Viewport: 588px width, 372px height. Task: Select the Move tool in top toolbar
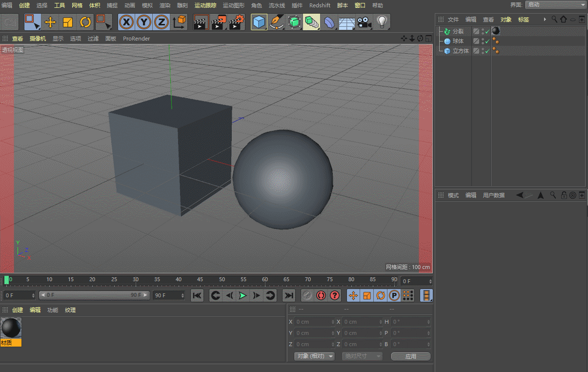[50, 22]
